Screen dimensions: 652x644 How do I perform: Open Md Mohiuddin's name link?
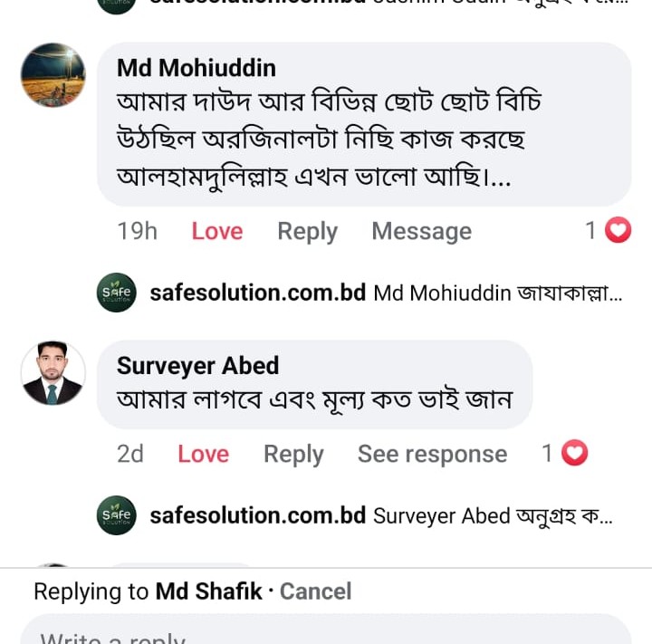pyautogui.click(x=197, y=68)
